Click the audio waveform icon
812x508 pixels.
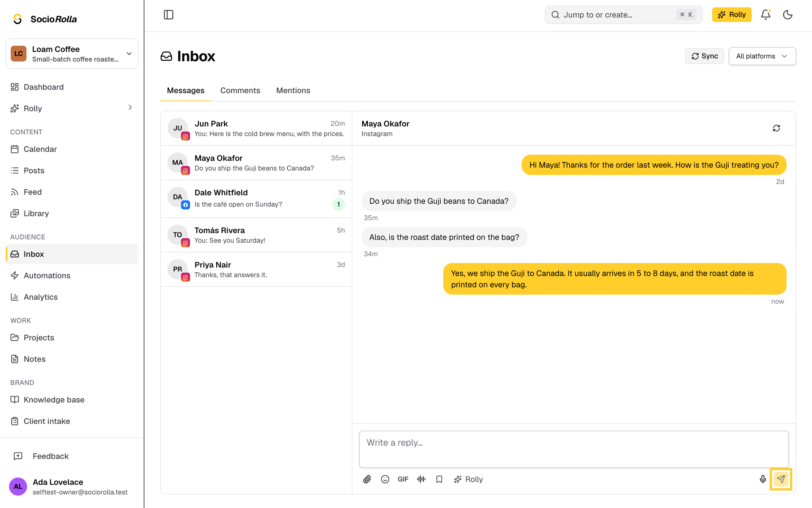(421, 479)
